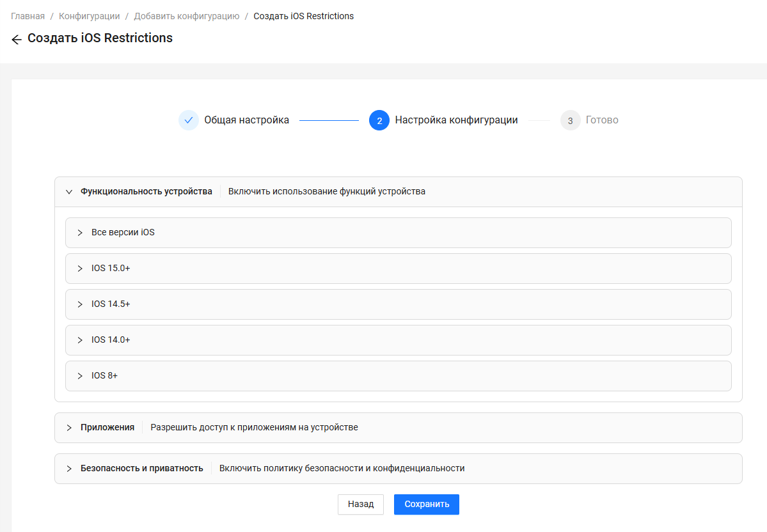
Task: Click the step 2 circle icon
Action: point(379,120)
